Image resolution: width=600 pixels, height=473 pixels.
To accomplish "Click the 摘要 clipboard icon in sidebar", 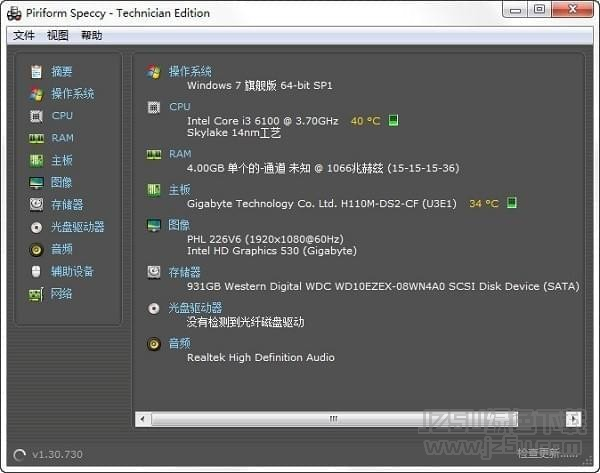I will pos(36,71).
